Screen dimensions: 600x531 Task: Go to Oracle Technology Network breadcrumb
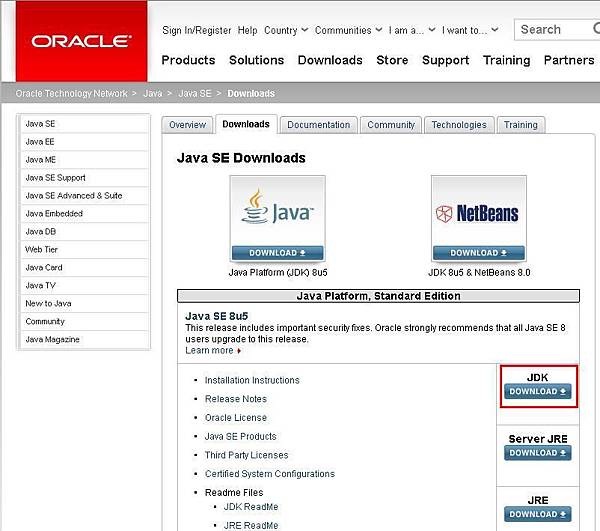72,93
